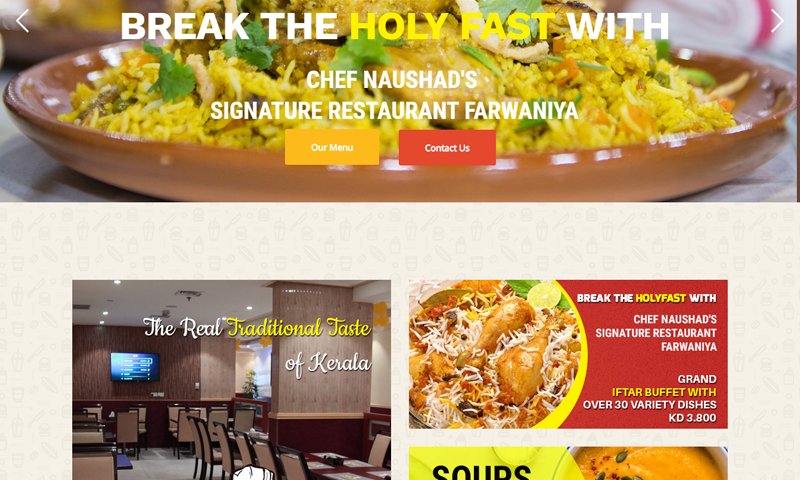Click the BREAK THE HOLY FAST WITH headline
The height and width of the screenshot is (480, 800).
tap(394, 26)
